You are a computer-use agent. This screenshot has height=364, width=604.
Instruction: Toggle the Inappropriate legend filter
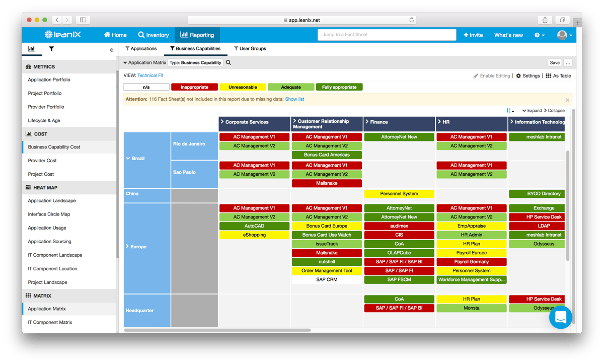[194, 87]
